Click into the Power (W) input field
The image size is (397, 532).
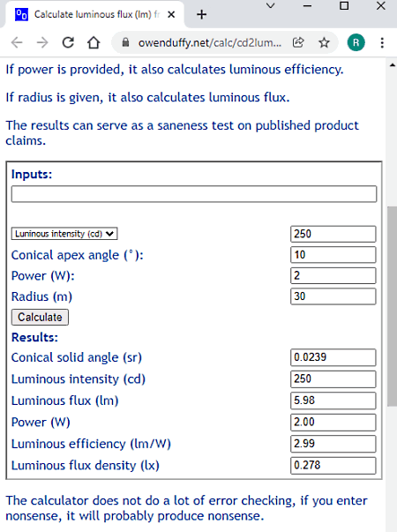pos(333,275)
